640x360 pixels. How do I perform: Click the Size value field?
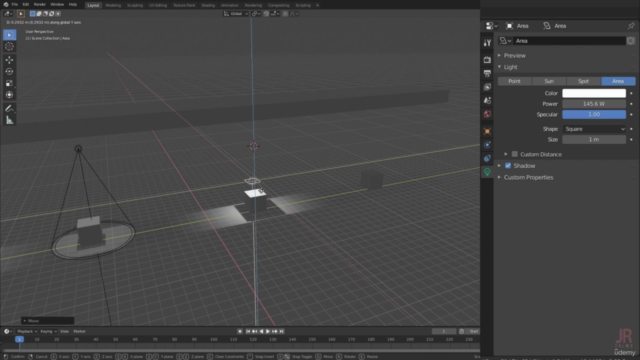[x=594, y=140]
